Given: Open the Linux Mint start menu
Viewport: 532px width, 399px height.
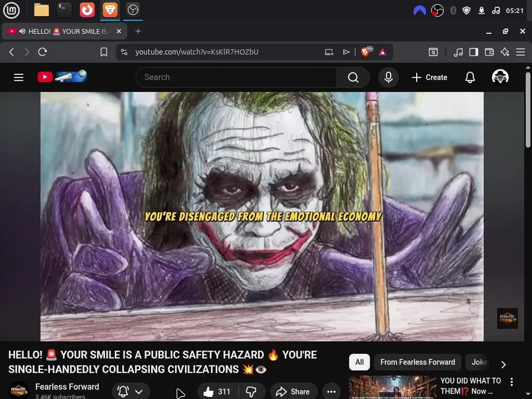Looking at the screenshot, I should click(x=11, y=10).
